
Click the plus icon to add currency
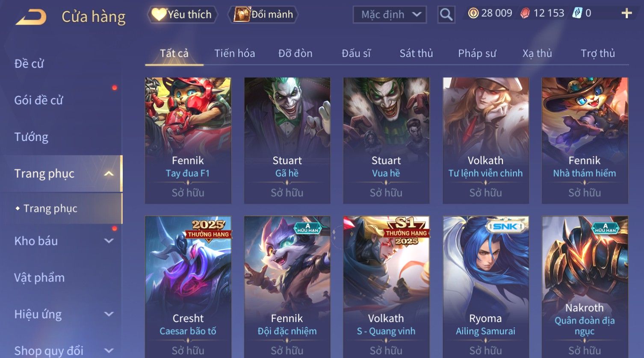[x=626, y=13]
